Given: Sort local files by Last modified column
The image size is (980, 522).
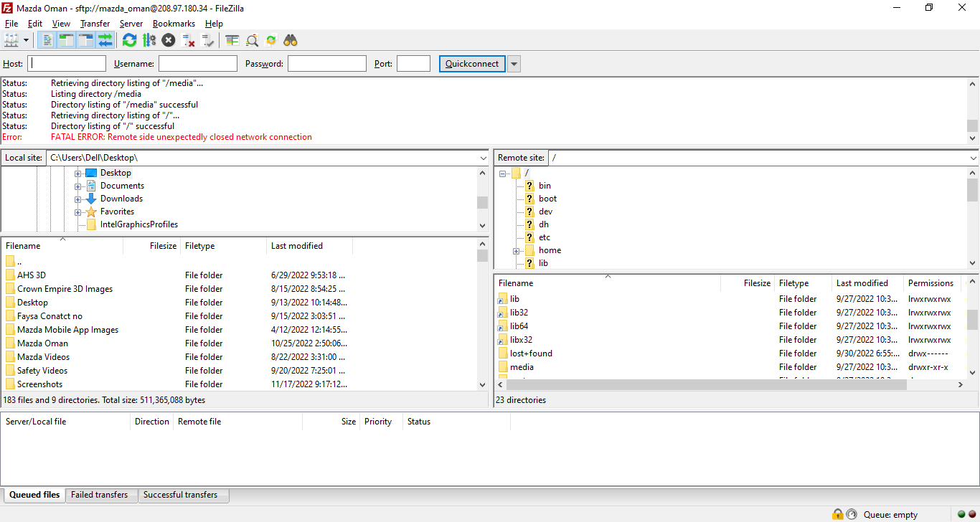Looking at the screenshot, I should point(309,246).
